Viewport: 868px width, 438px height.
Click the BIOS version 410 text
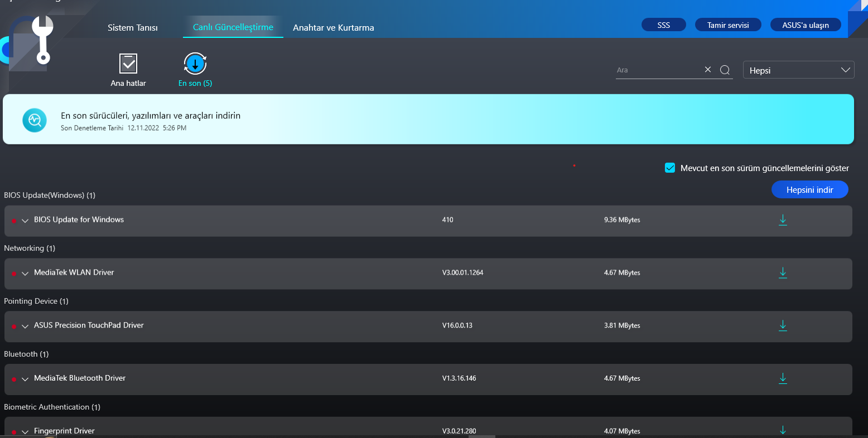pos(448,220)
